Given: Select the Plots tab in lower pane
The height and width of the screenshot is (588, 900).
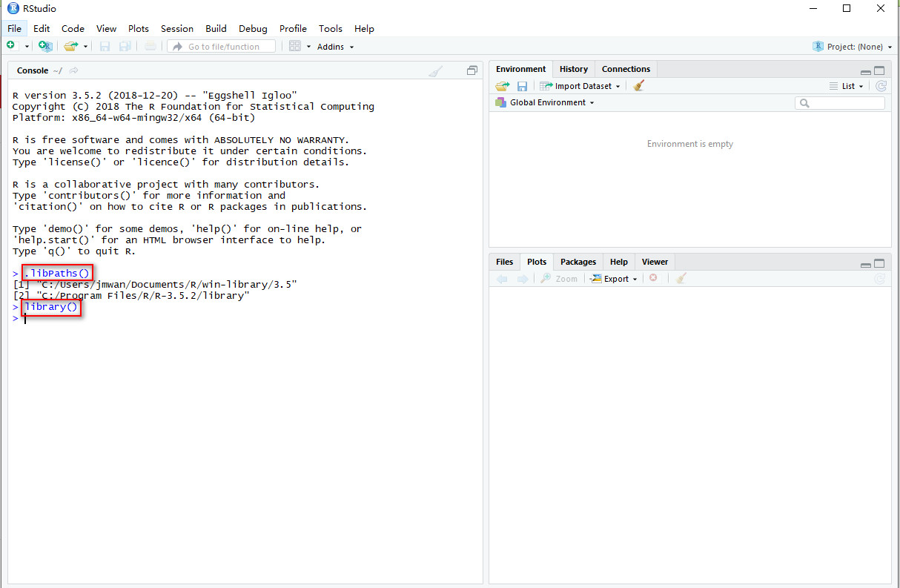Looking at the screenshot, I should pos(537,262).
